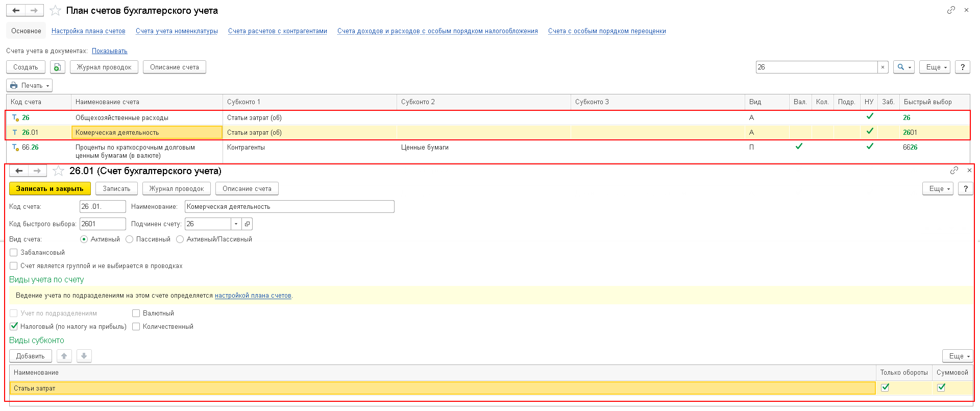The width and height of the screenshot is (980, 411).
Task: Click the magnifier search icon button
Action: 903,67
